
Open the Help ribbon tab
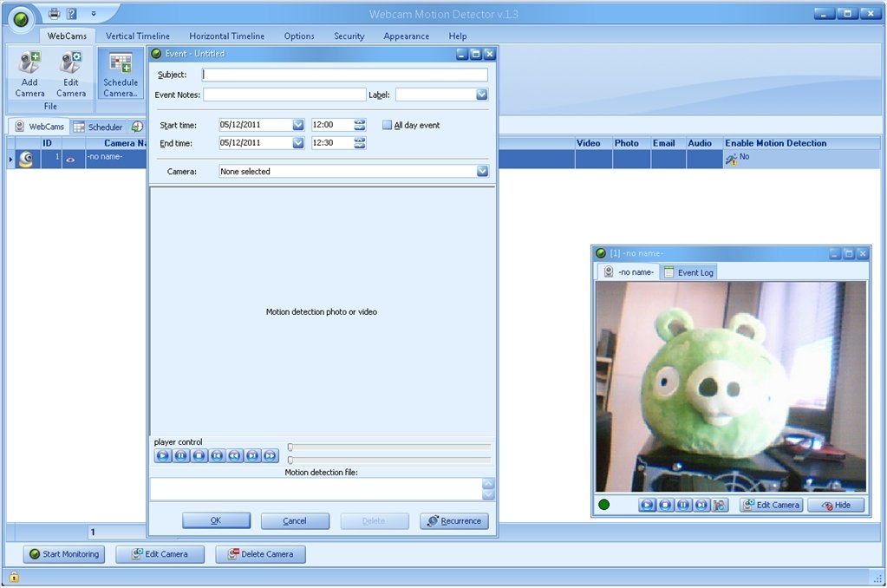(458, 36)
